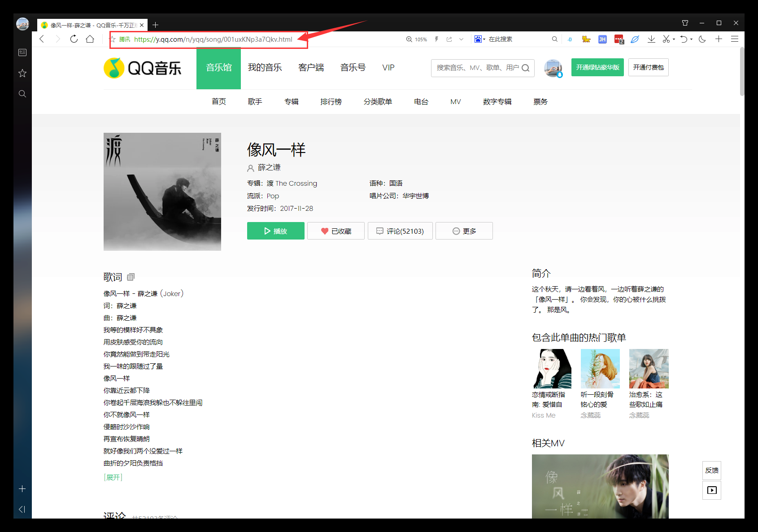Screen dimensions: 758x532
Task: Play the song with green 播放 button
Action: [x=276, y=231]
